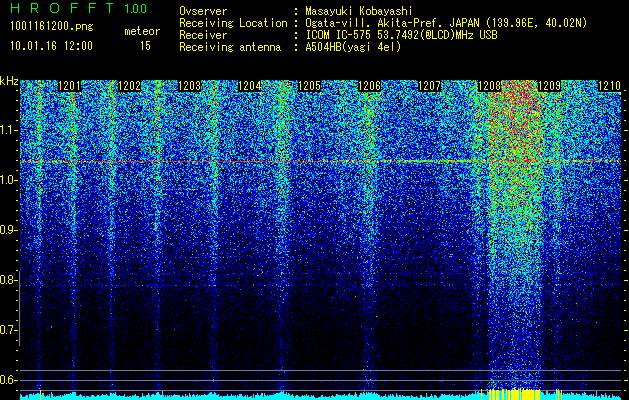Click the 1.0 kHz axis label
Screen dimensions: 629x400
[x=8, y=180]
